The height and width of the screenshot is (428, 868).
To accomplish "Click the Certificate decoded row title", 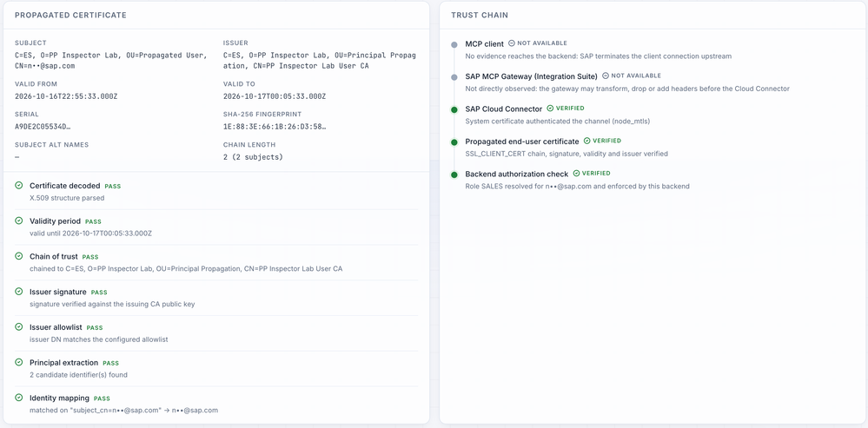I will pyautogui.click(x=65, y=186).
